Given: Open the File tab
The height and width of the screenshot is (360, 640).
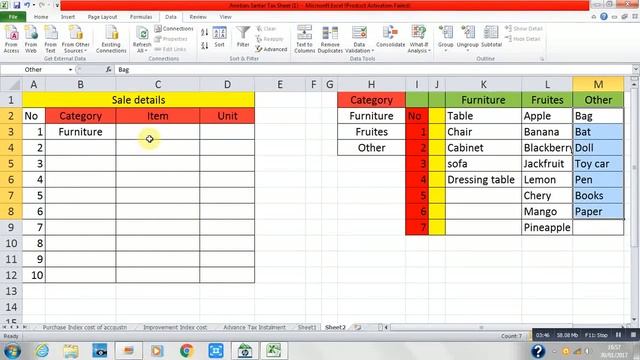Looking at the screenshot, I should coord(13,17).
